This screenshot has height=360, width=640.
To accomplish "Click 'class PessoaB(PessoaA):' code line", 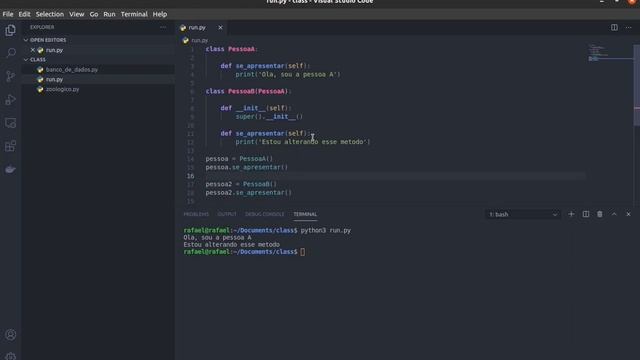I will point(249,91).
